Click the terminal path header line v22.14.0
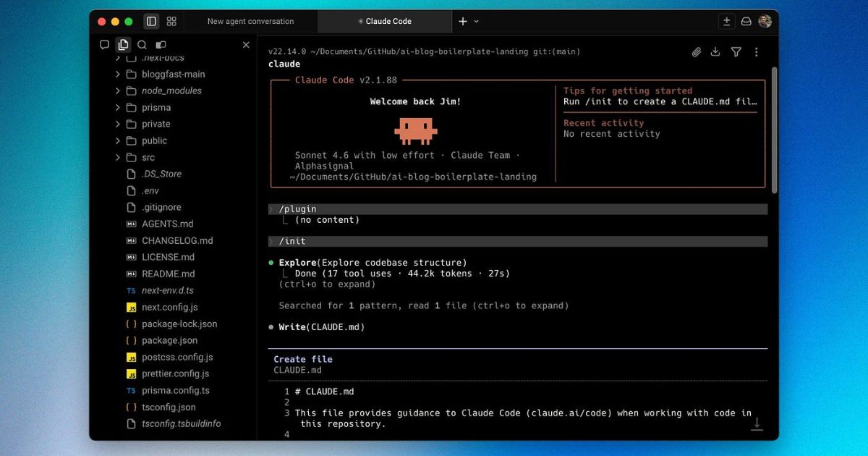 click(424, 52)
